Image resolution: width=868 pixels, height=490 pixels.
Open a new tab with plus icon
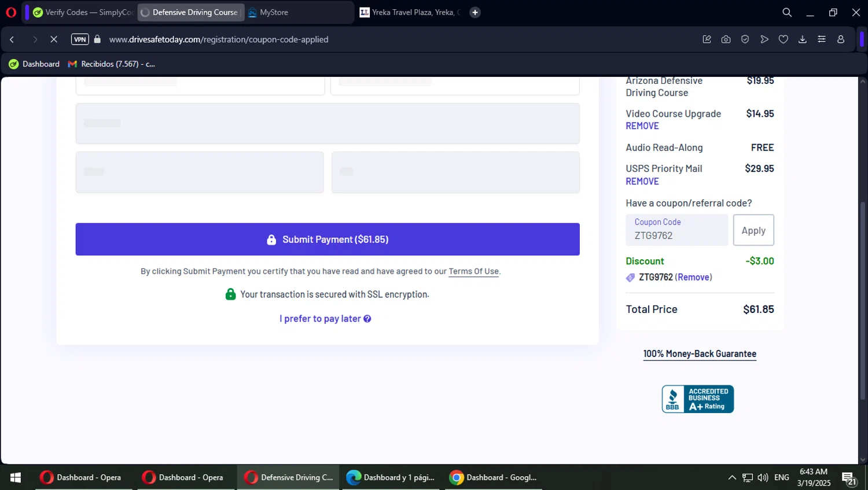tap(475, 12)
